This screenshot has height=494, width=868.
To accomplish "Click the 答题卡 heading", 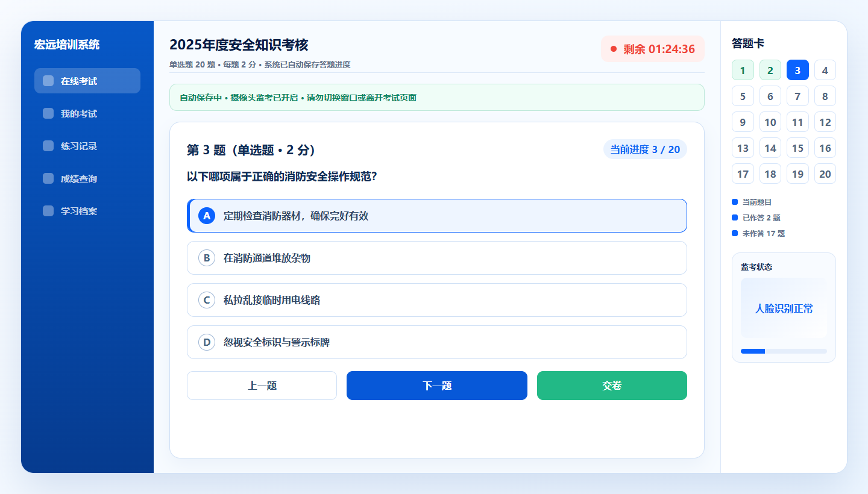I will pyautogui.click(x=748, y=43).
